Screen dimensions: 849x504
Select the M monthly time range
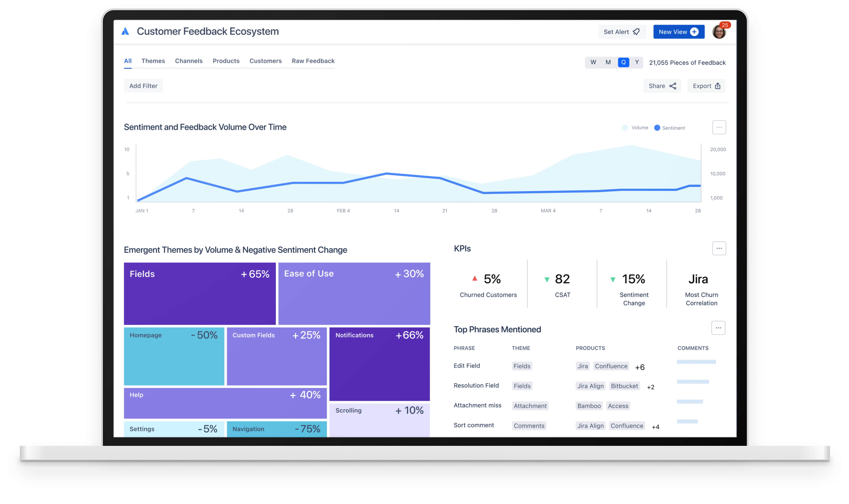click(608, 62)
